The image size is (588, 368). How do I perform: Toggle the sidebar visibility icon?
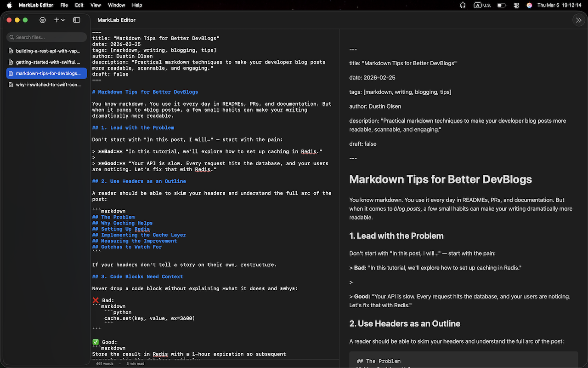click(x=77, y=20)
